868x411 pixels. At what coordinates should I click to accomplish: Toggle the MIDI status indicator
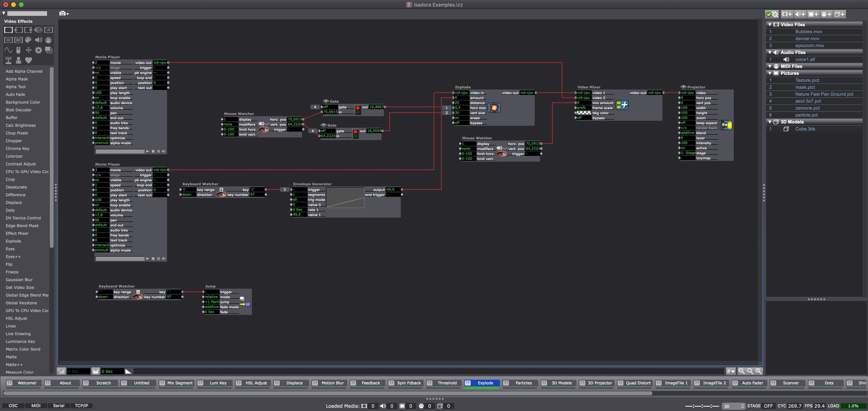[36, 406]
